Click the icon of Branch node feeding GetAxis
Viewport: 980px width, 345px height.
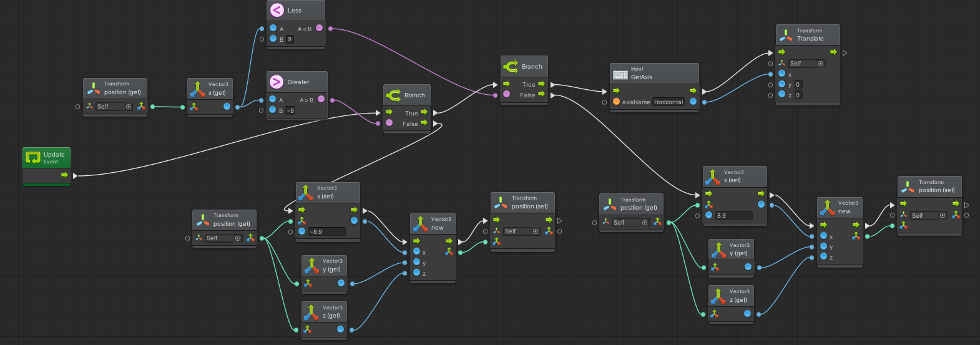pyautogui.click(x=511, y=66)
